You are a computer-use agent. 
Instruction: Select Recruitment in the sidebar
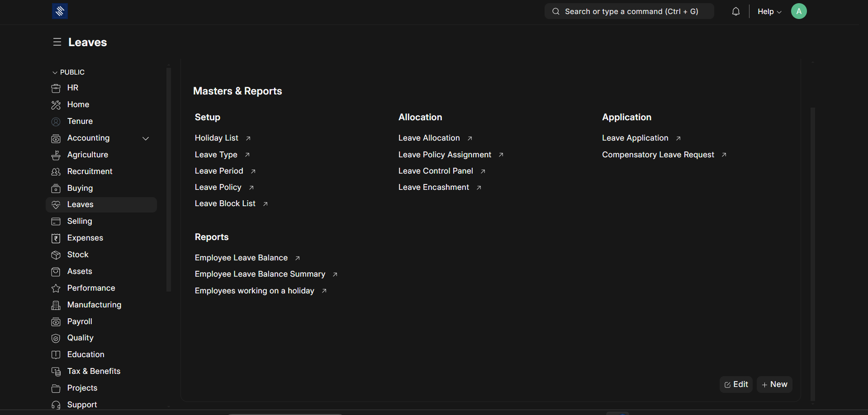90,171
